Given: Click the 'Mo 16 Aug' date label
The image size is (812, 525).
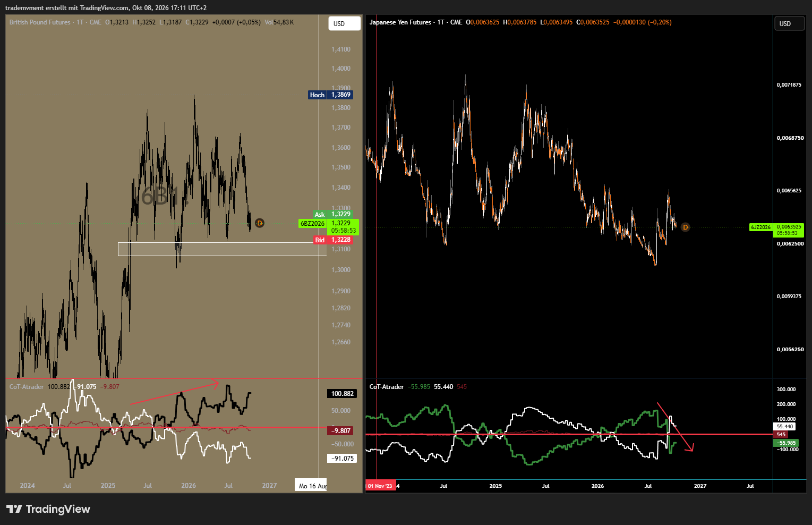Looking at the screenshot, I should [311, 486].
